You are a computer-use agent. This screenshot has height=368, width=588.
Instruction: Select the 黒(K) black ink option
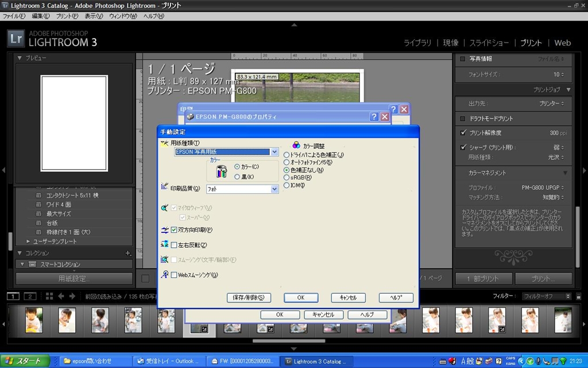point(237,177)
